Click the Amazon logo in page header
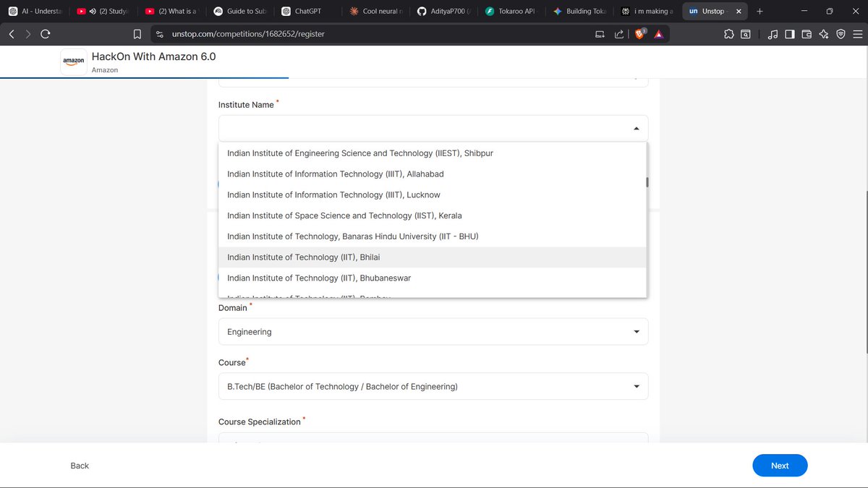 (x=74, y=62)
